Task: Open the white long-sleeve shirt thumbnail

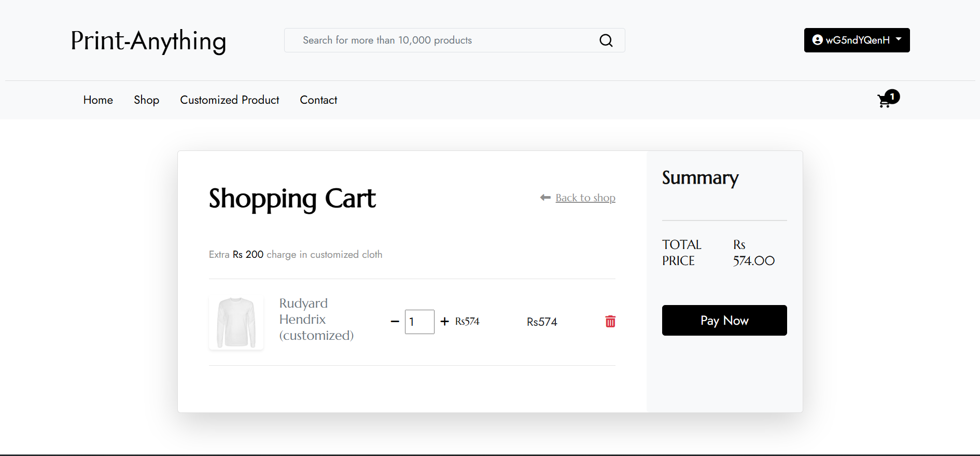Action: (236, 323)
